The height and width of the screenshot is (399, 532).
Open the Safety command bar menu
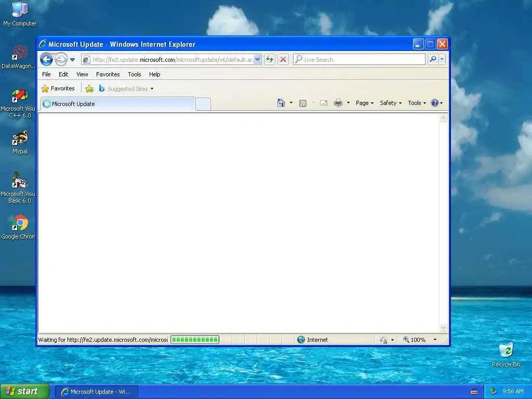[391, 103]
